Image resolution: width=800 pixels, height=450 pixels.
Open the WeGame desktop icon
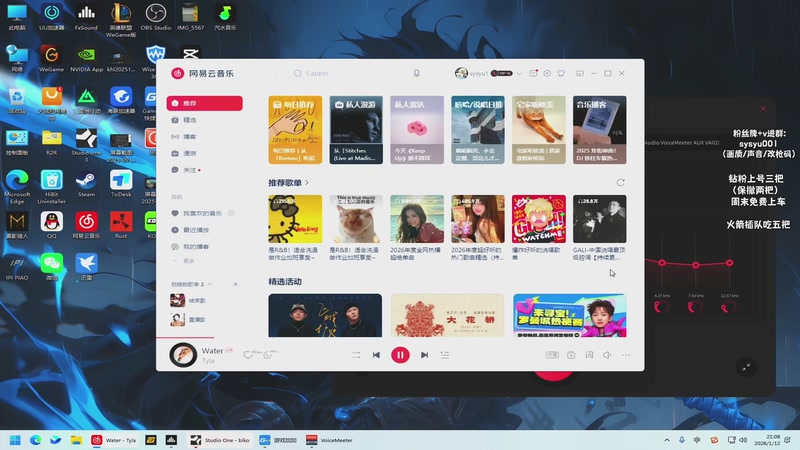(x=52, y=59)
